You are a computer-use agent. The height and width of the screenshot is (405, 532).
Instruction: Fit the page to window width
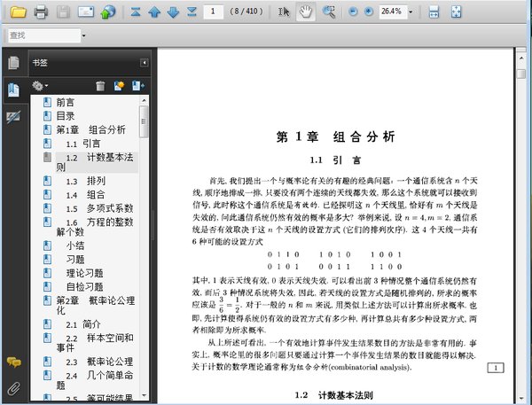tap(434, 12)
